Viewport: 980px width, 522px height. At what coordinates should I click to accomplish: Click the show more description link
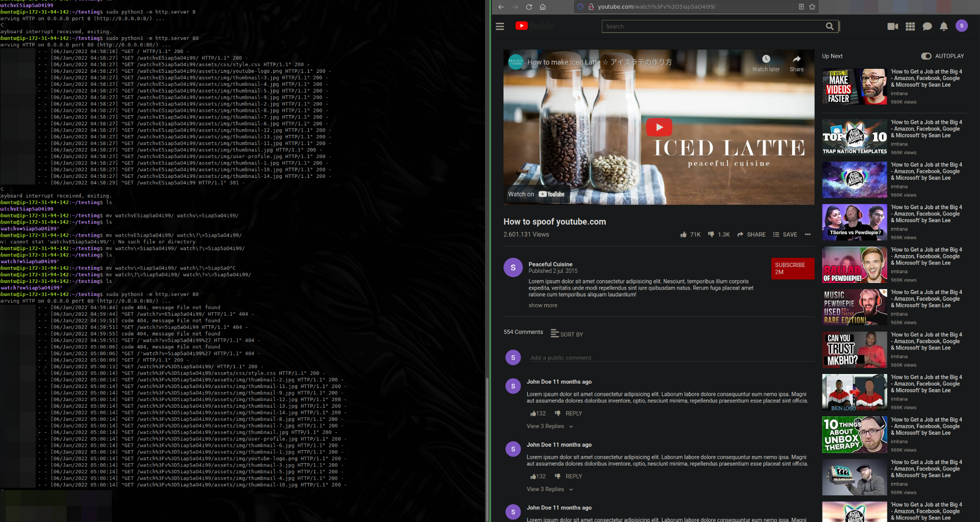[543, 306]
